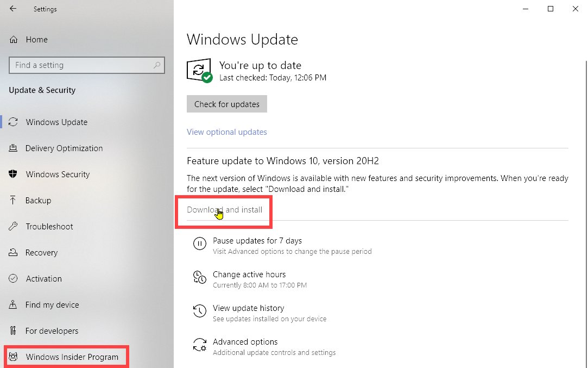Click 'See updates installed on your device' text
The image size is (588, 368).
pos(270,319)
